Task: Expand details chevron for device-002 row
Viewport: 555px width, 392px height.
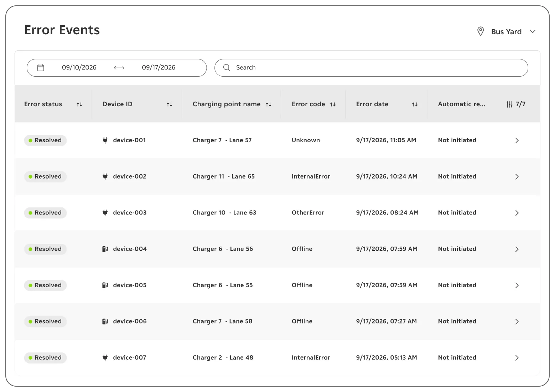Action: (517, 177)
